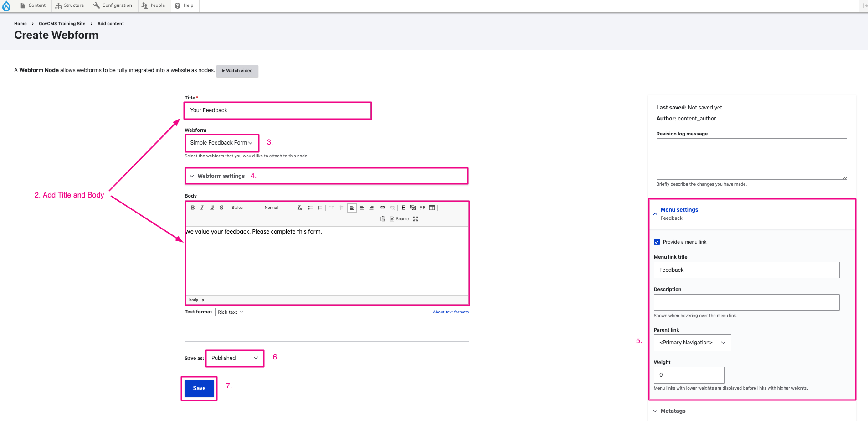868x421 pixels.
Task: Insert a block quote
Action: click(x=422, y=208)
